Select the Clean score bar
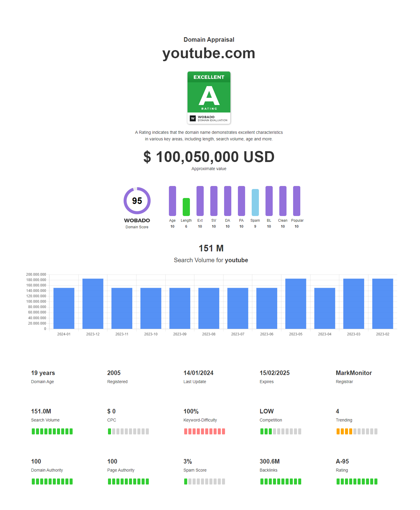Screen dimensions: 420x510 pos(283,201)
